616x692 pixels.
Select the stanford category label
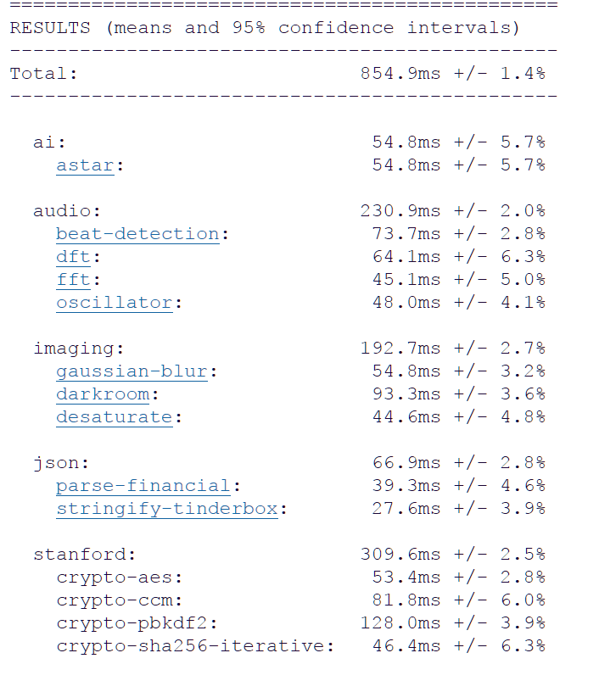tap(81, 555)
